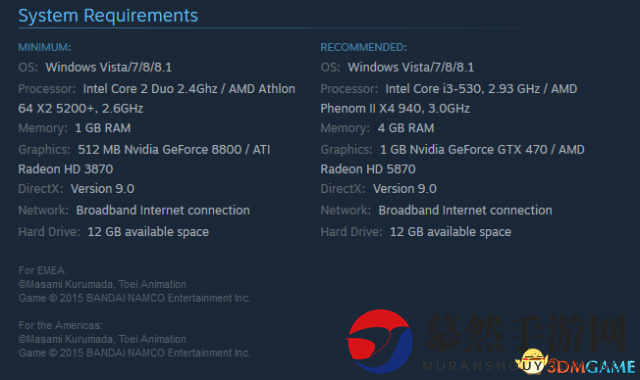Click recommended '12 GB available space' text
The height and width of the screenshot is (380, 640).
click(x=451, y=232)
